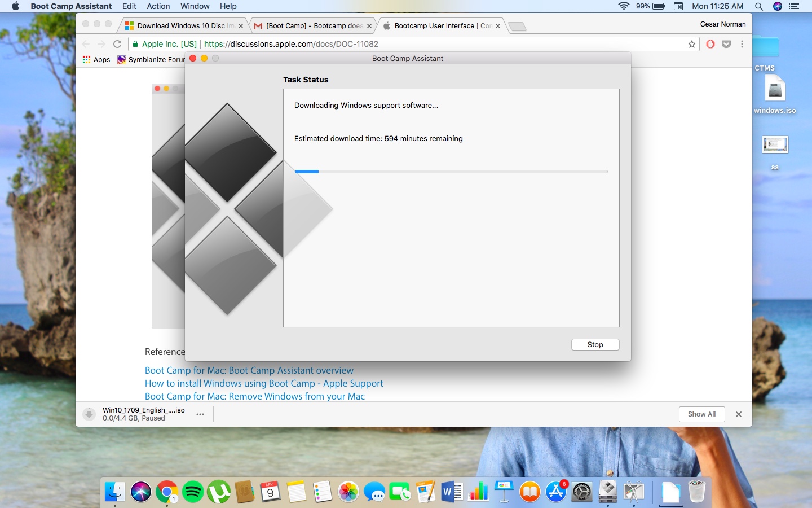Open Keynote from the Dock
Screen dimensions: 812x508
504,492
